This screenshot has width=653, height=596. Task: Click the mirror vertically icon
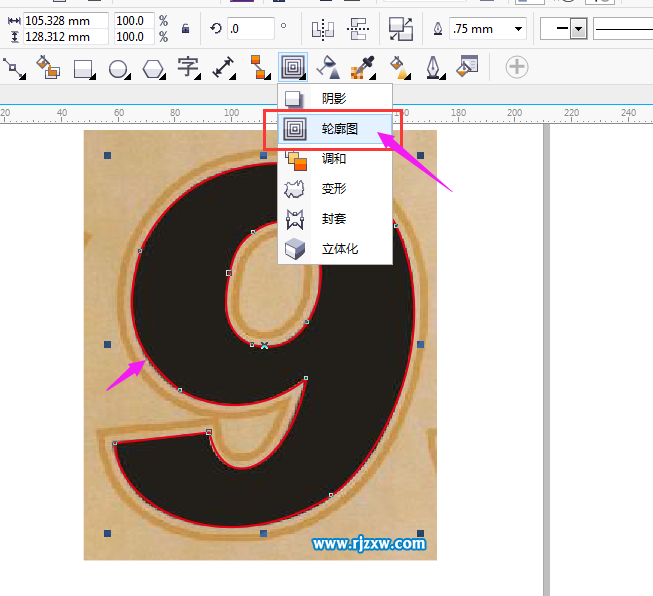tap(358, 29)
